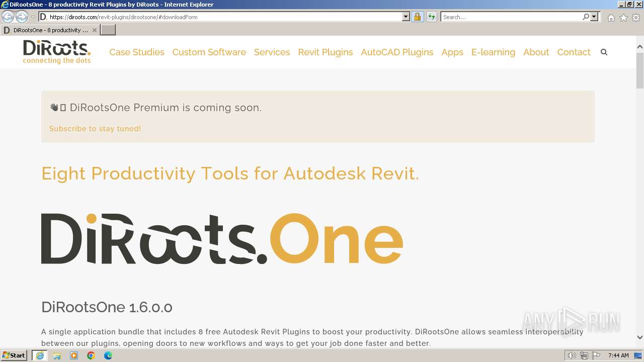Click the scrollbar up arrow
Viewport: 644px width, 362px height.
[x=640, y=47]
